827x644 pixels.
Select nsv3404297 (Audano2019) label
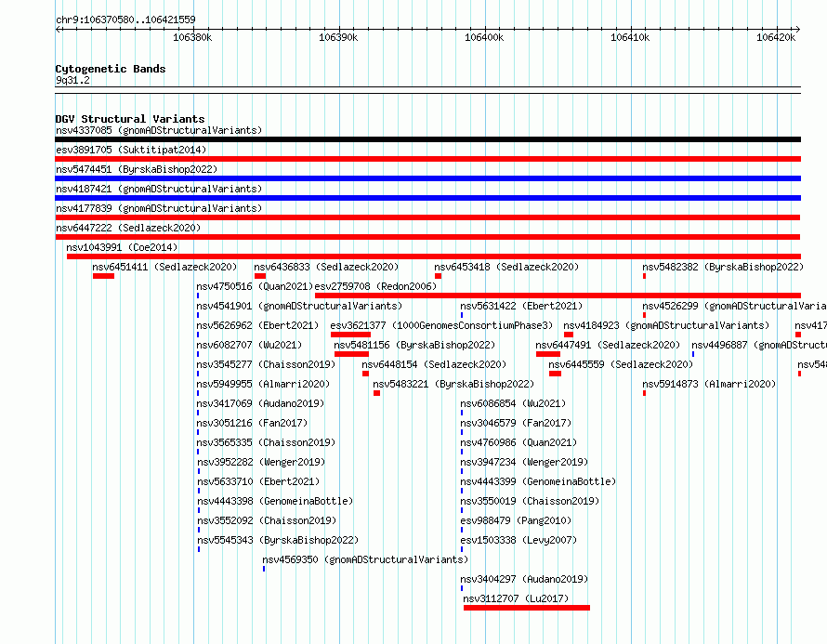524,579
